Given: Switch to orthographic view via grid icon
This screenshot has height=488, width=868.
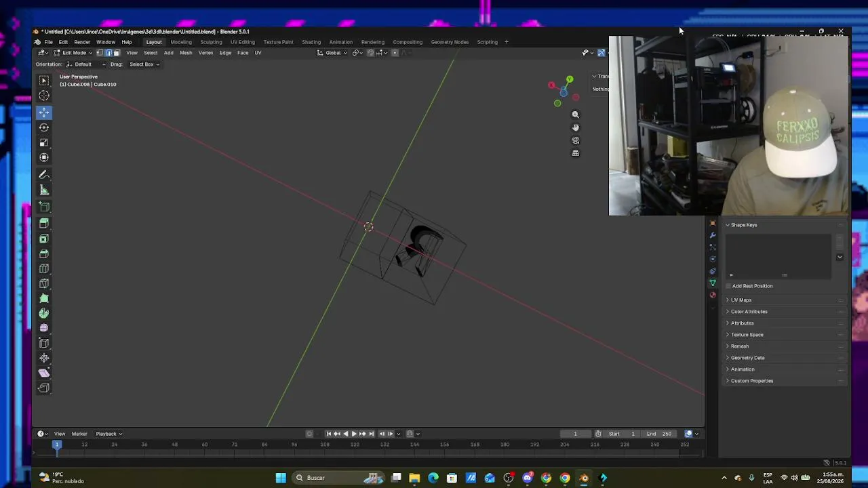Looking at the screenshot, I should tap(576, 153).
